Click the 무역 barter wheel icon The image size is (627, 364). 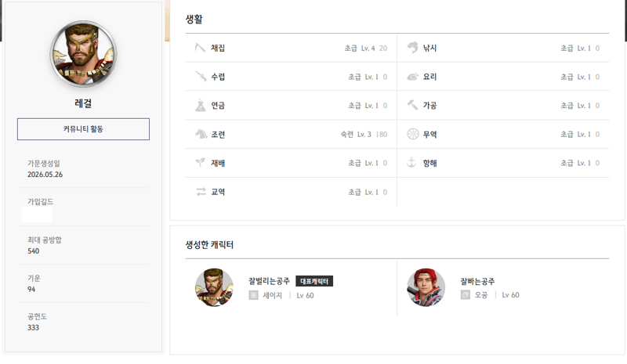pos(413,134)
